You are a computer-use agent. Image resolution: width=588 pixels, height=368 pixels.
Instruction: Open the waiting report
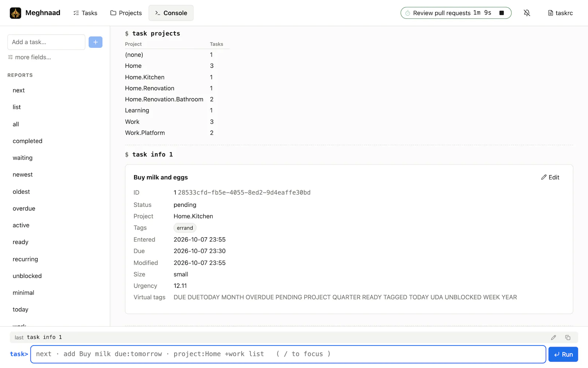click(23, 158)
